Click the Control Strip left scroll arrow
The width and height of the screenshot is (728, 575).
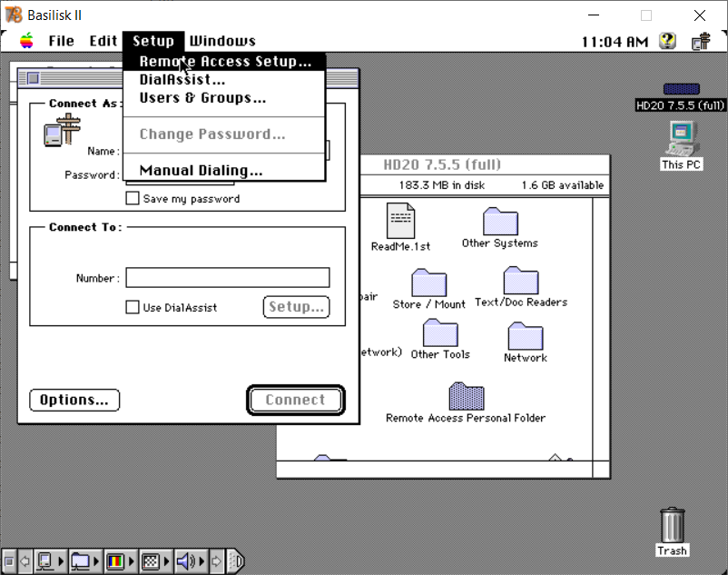[x=25, y=561]
